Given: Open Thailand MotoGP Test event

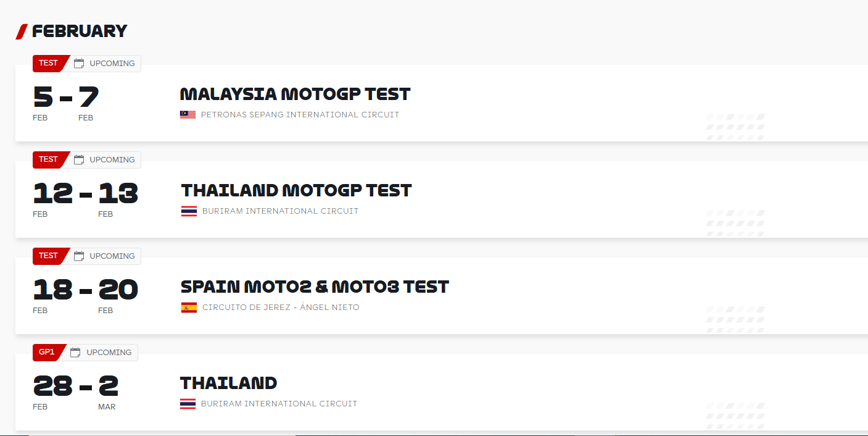Looking at the screenshot, I should pos(296,191).
